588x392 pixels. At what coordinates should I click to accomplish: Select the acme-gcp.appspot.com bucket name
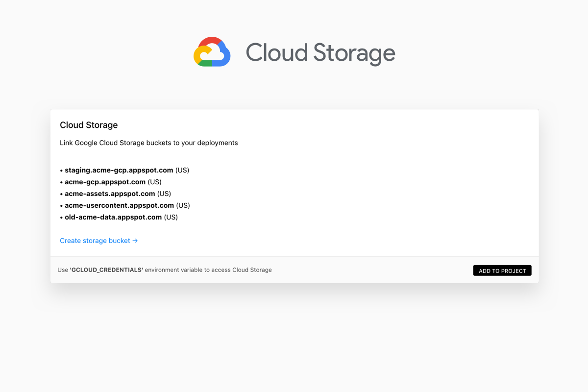point(105,182)
